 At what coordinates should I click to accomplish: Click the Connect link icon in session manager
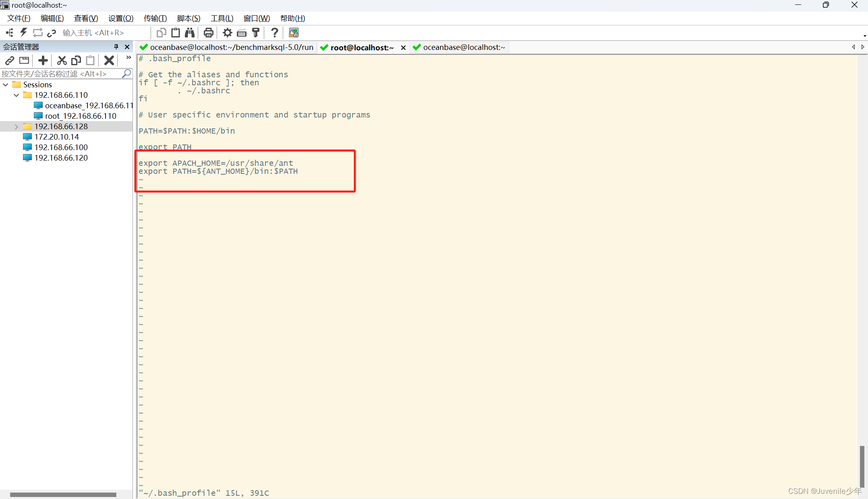(x=10, y=60)
